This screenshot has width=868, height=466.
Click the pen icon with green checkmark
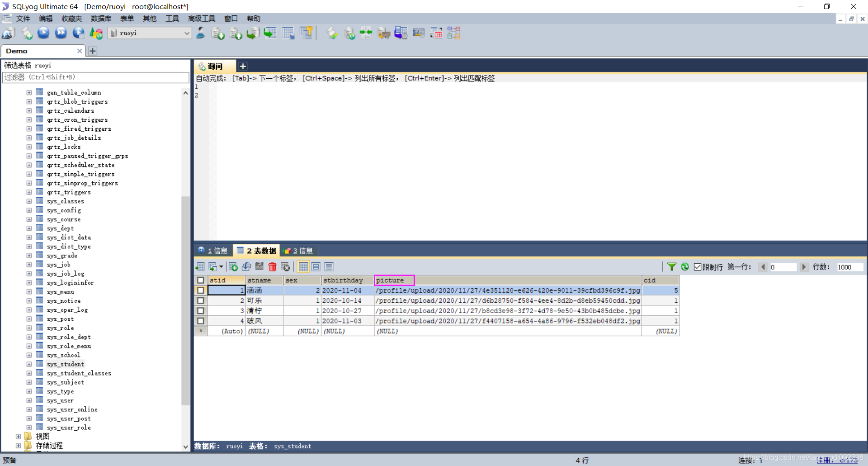pos(332,33)
